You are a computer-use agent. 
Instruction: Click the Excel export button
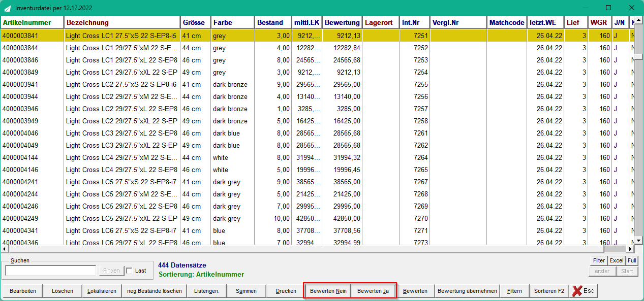click(x=617, y=260)
